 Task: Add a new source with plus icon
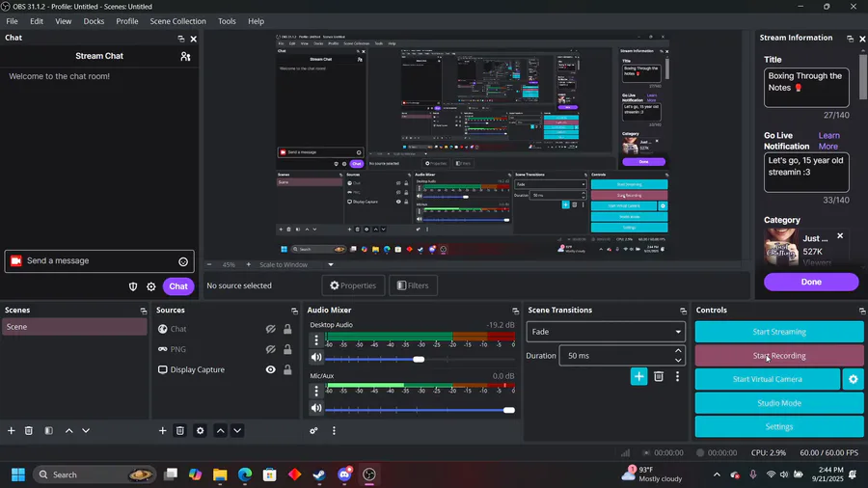tap(162, 430)
